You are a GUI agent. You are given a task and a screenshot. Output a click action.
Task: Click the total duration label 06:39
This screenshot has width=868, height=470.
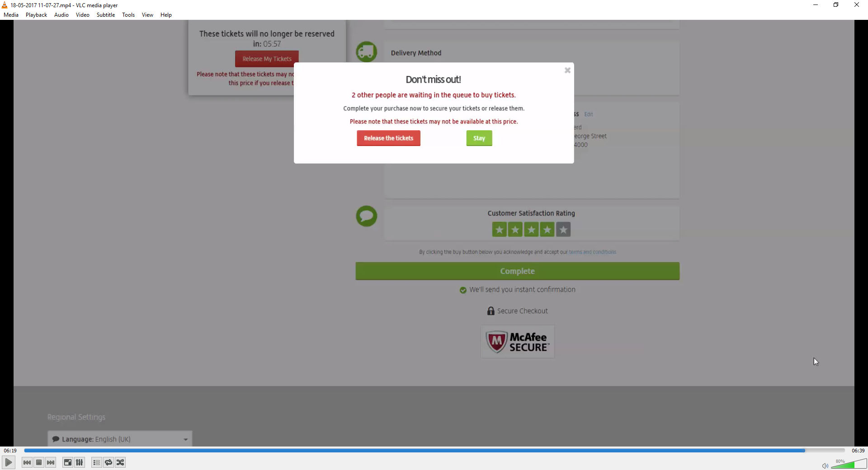(858, 451)
